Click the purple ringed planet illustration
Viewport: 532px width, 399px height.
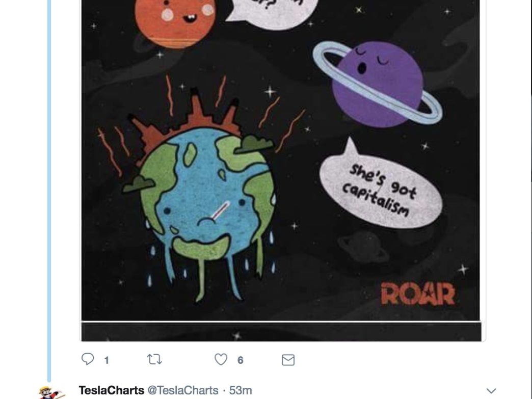(378, 84)
